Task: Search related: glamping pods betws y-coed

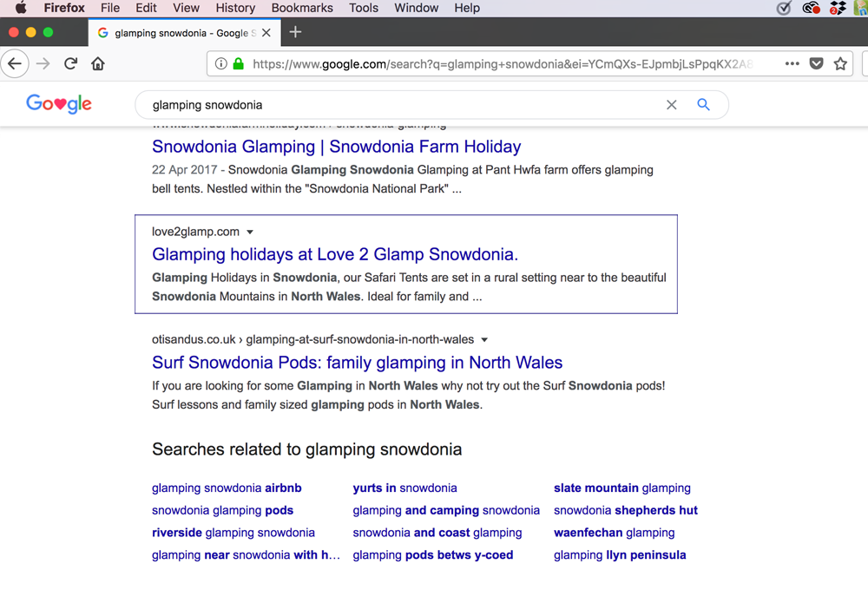Action: click(x=433, y=554)
